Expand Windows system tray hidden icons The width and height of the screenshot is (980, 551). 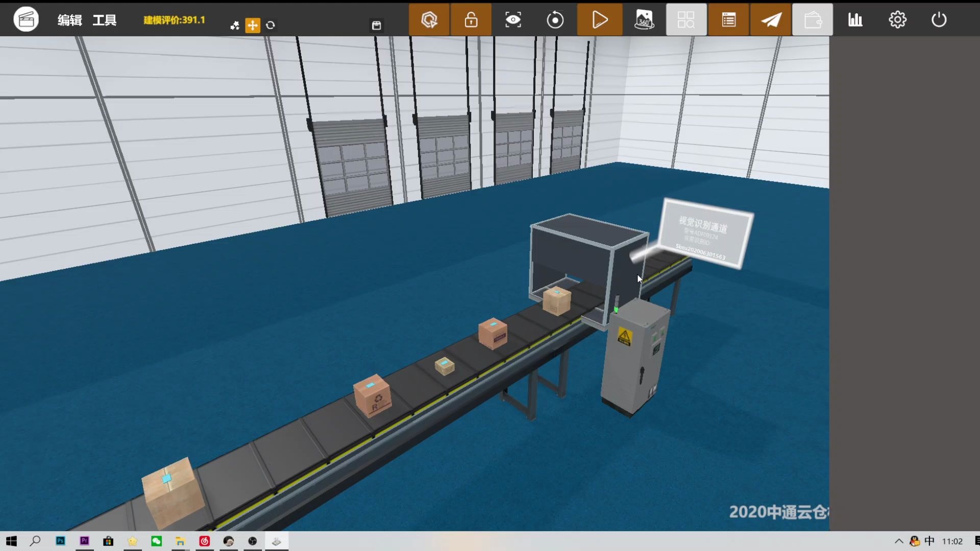(x=899, y=541)
